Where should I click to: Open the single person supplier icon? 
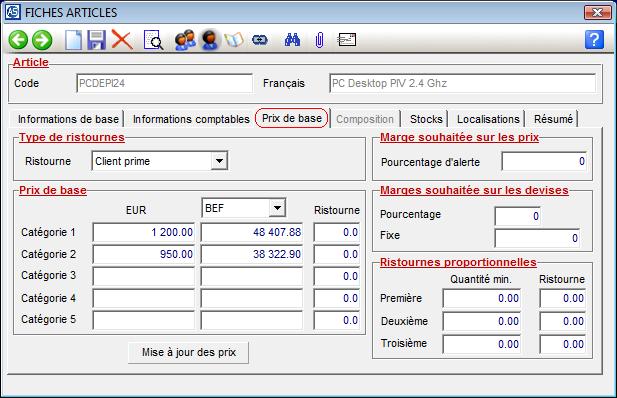[x=209, y=40]
